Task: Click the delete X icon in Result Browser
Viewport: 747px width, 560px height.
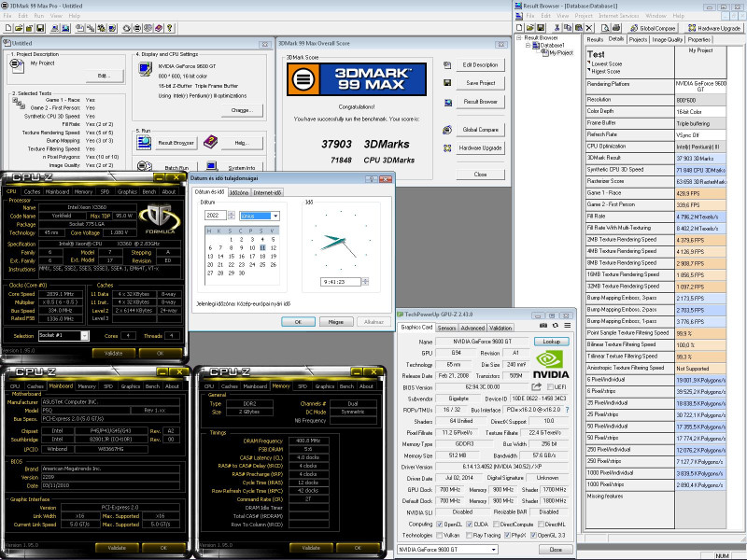Action: 589,28
